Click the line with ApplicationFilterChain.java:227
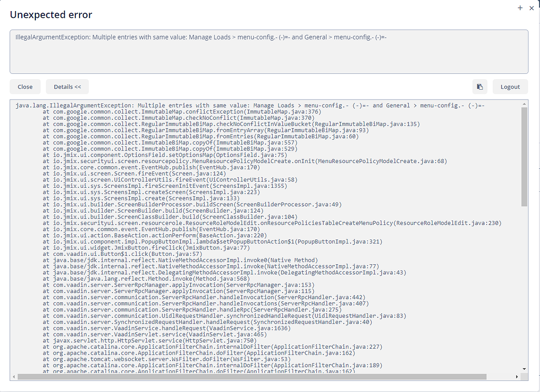The height and width of the screenshot is (392, 540). click(213, 347)
